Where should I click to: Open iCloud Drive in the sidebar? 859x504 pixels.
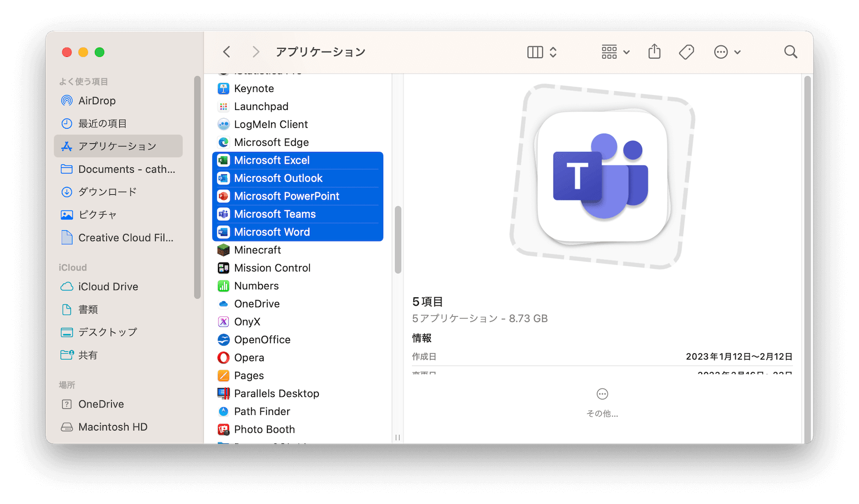click(108, 287)
